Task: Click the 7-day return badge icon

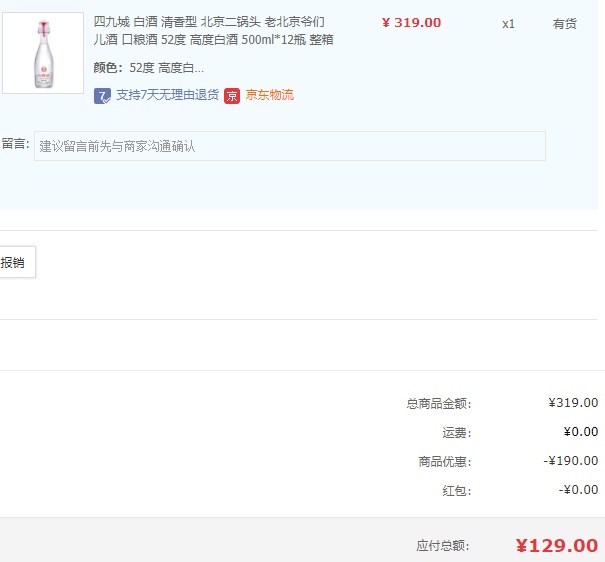Action: click(x=102, y=96)
